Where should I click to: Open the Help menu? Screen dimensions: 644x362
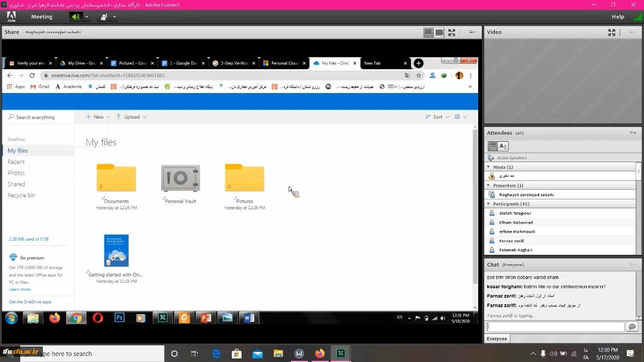click(618, 17)
